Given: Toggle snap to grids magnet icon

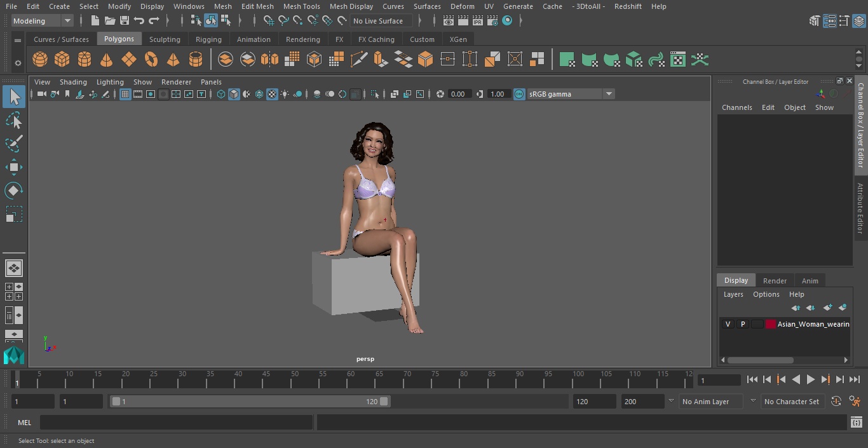Looking at the screenshot, I should (x=269, y=21).
